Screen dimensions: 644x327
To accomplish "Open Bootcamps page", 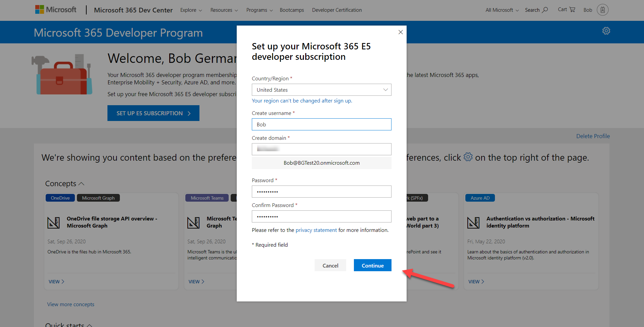I will [x=292, y=10].
